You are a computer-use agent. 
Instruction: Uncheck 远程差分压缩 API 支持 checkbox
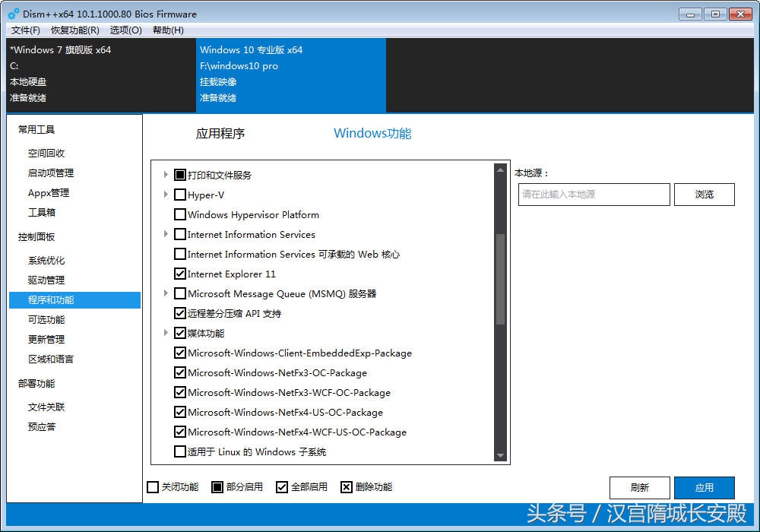coord(180,313)
